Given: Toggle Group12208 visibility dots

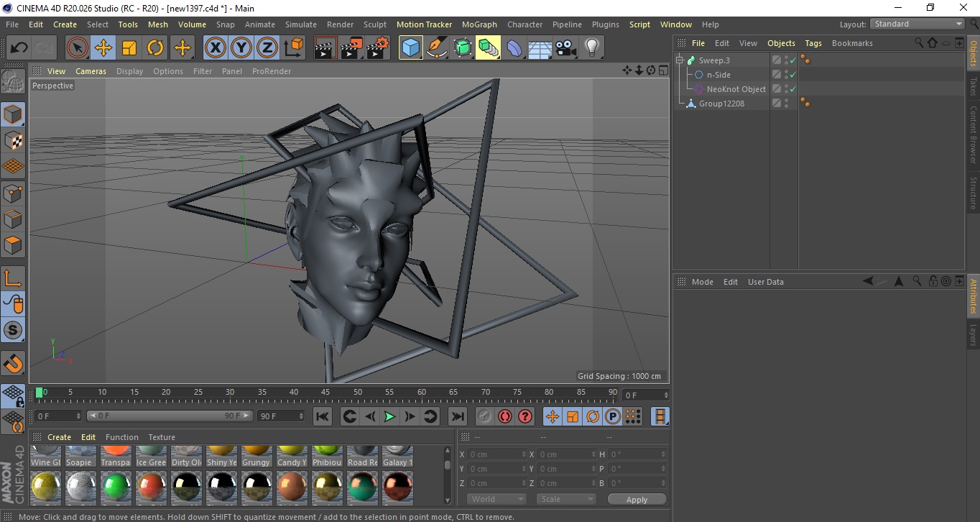Looking at the screenshot, I should click(786, 104).
